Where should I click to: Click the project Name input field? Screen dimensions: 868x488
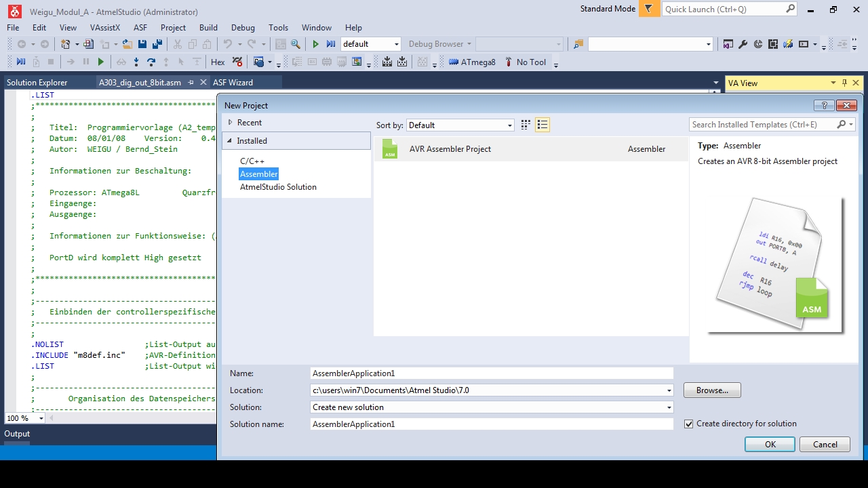pyautogui.click(x=492, y=373)
